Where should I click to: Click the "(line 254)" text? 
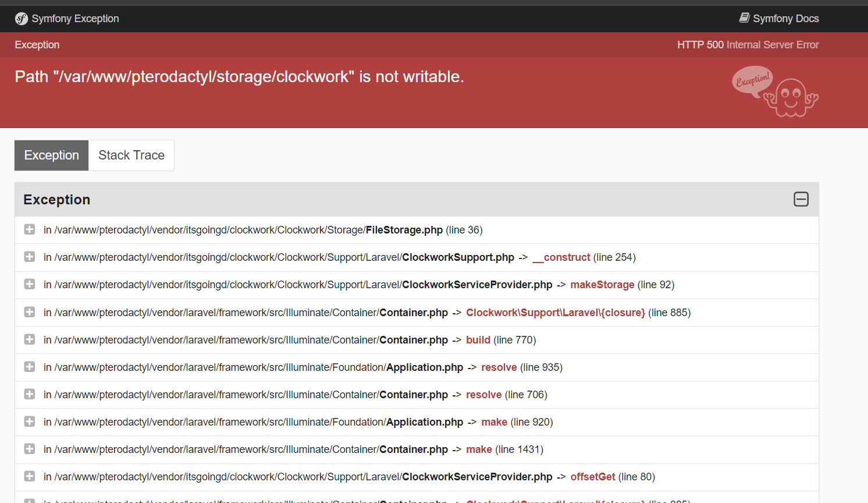614,257
